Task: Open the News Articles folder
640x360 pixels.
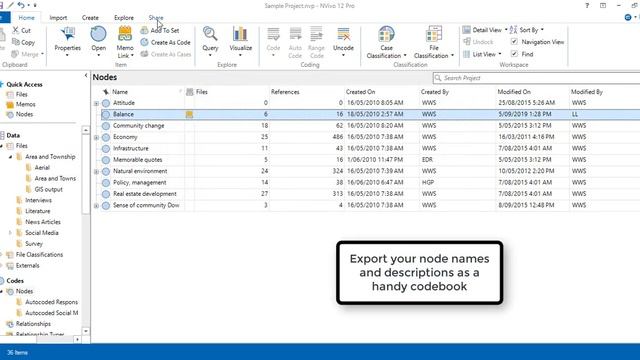Action: (x=38, y=222)
